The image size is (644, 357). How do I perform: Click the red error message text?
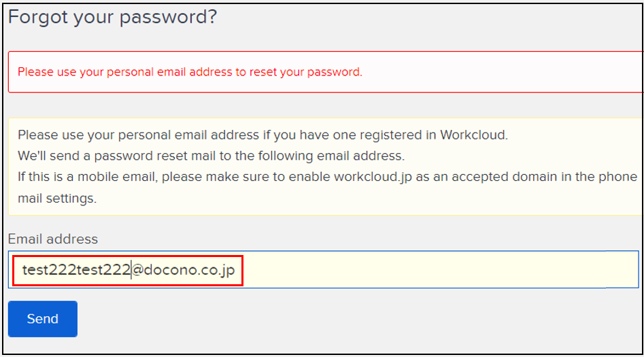coord(190,71)
